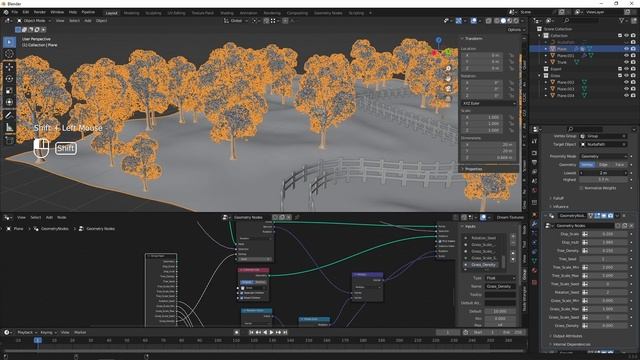
Task: Jump to timeline end icon
Action: click(285, 332)
